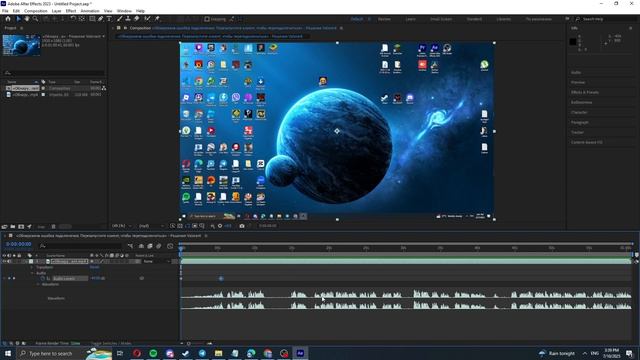Open the Graph Editor icon in timeline
This screenshot has width=640, height=360.
170,246
